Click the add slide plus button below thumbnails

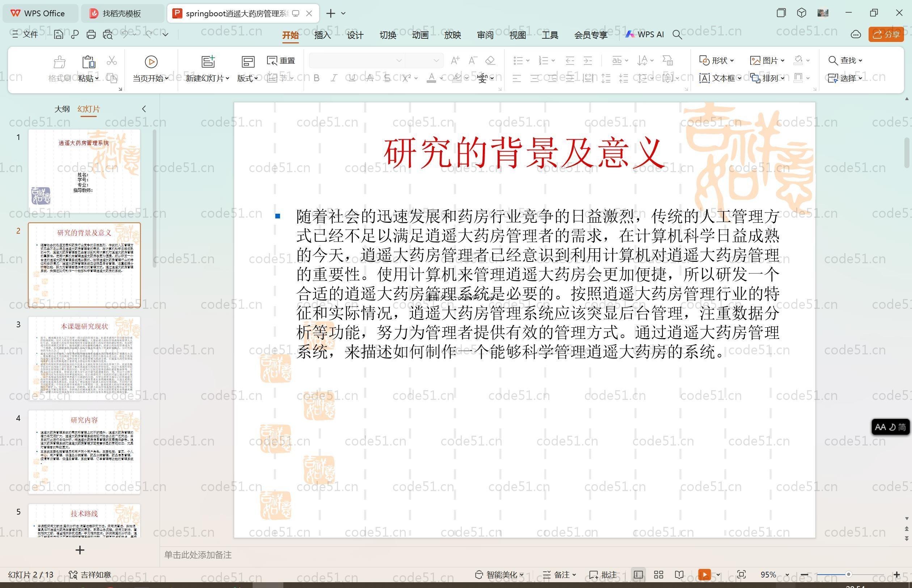[80, 550]
